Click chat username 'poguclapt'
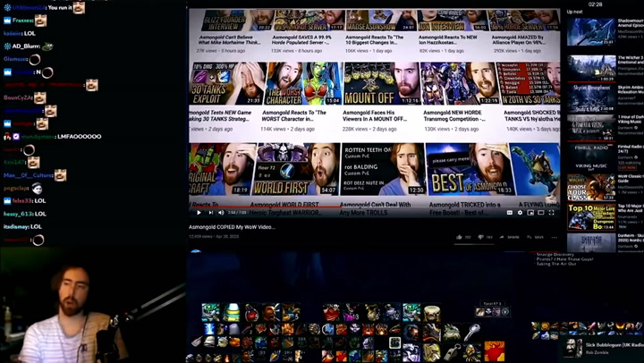Screen dimensions: 644x363 [x=16, y=188]
